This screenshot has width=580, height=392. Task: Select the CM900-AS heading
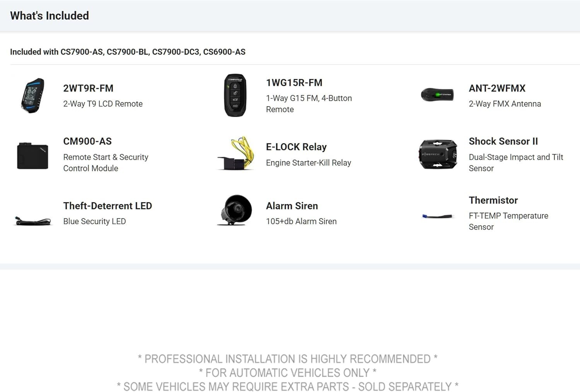[87, 141]
